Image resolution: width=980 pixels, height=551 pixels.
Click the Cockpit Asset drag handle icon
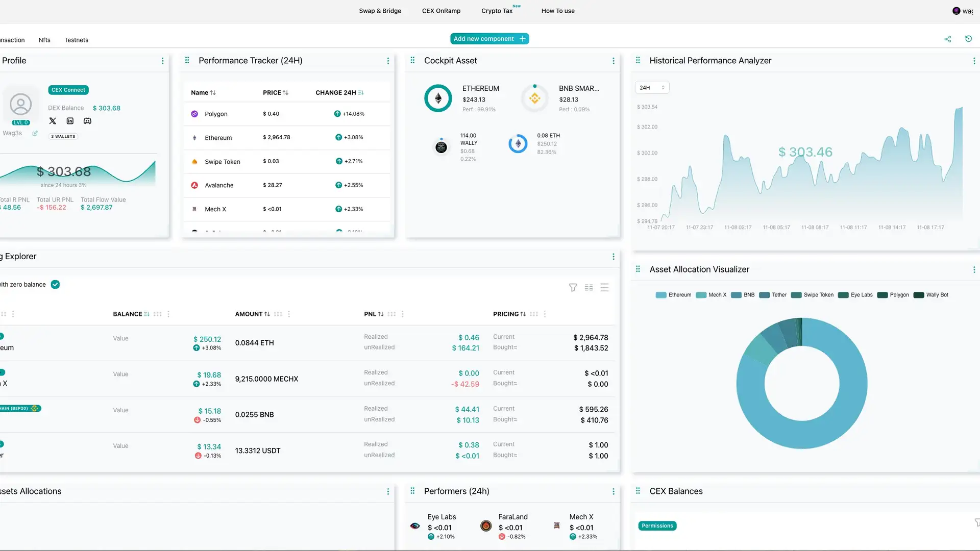point(412,60)
